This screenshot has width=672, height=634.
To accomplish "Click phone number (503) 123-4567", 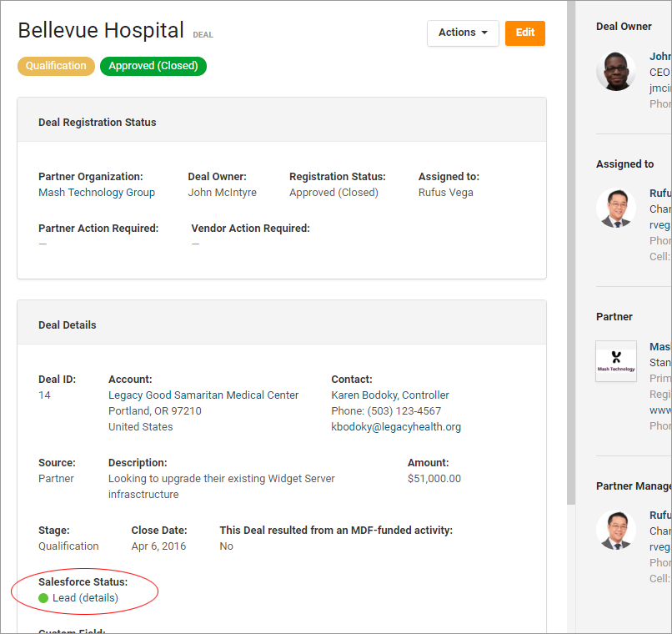I will (x=404, y=411).
